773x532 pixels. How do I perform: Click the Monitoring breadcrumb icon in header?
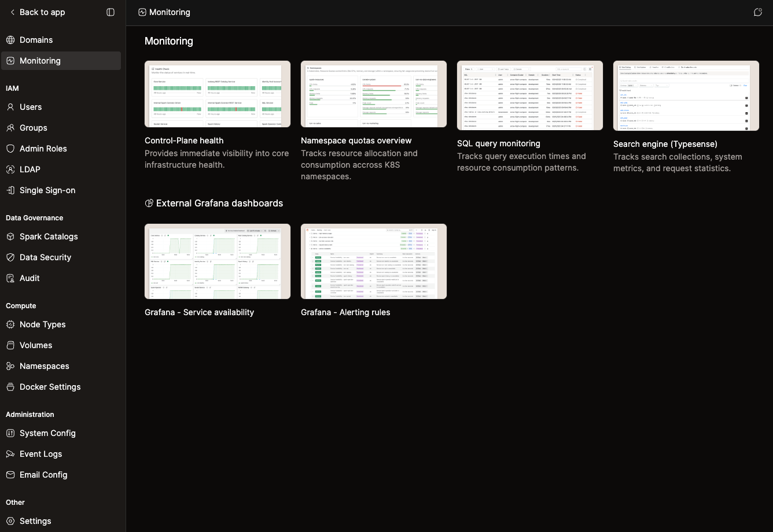click(142, 12)
